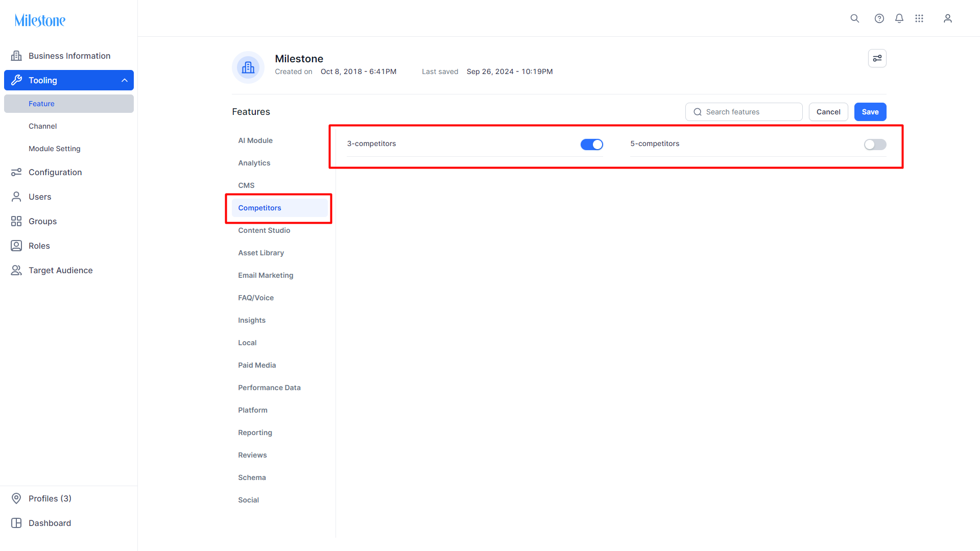Select CMS feature category
The height and width of the screenshot is (551, 980).
[280, 185]
